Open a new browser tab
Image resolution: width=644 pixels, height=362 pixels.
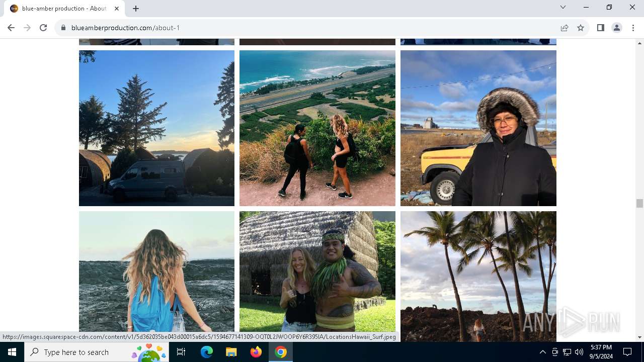tap(136, 8)
